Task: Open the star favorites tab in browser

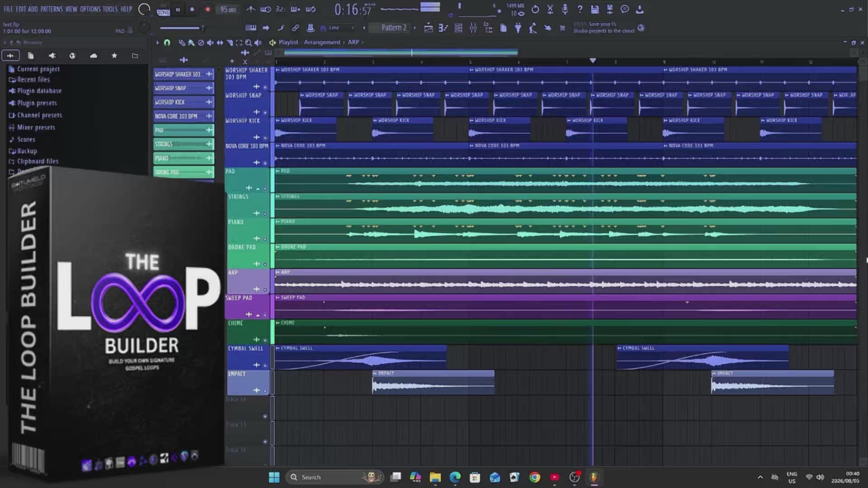Action: pyautogui.click(x=114, y=56)
